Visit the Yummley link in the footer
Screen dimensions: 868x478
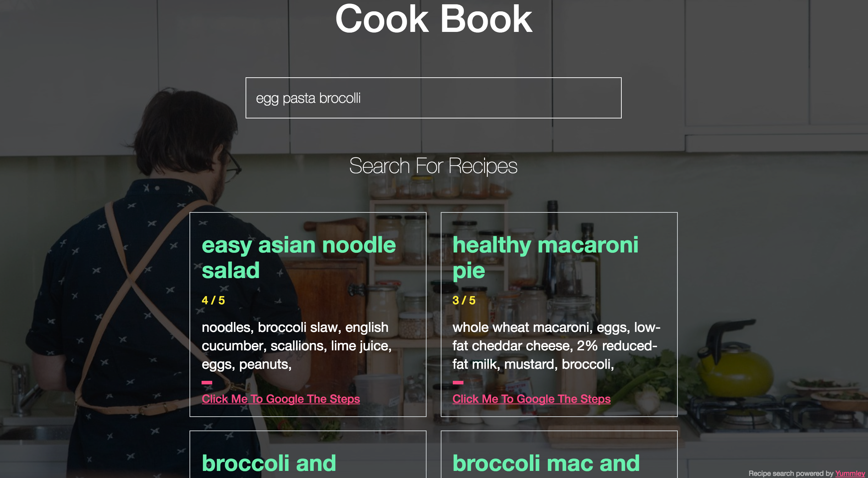click(850, 473)
